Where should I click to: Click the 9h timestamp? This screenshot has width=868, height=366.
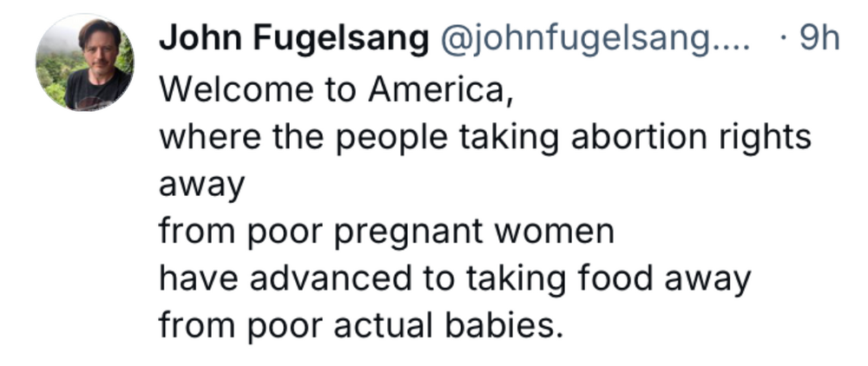(x=817, y=39)
